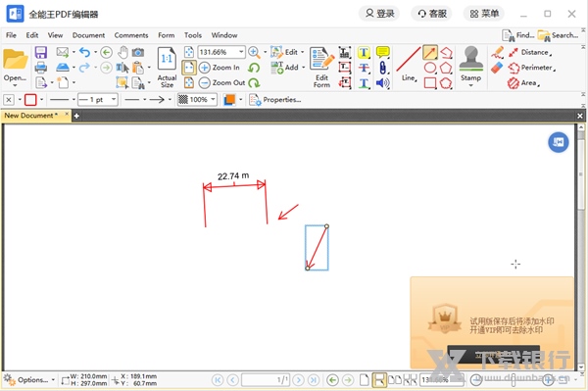Click the 登录 login button
The image size is (588, 391).
[379, 14]
